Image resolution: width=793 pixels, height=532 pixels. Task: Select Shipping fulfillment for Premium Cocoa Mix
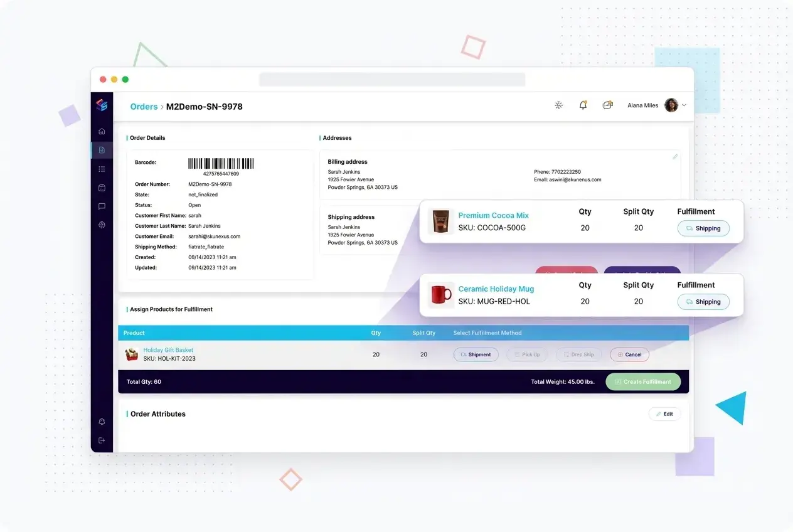[x=703, y=228]
